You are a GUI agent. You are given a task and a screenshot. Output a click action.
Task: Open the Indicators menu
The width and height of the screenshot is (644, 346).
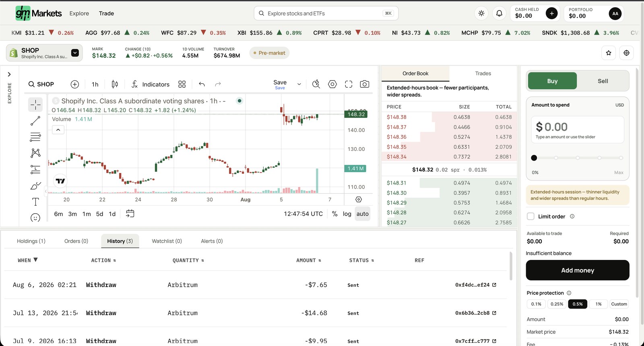[151, 84]
